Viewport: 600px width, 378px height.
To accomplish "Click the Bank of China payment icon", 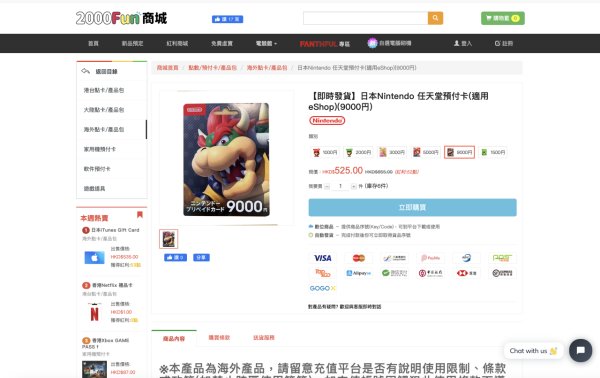I will point(430,273).
